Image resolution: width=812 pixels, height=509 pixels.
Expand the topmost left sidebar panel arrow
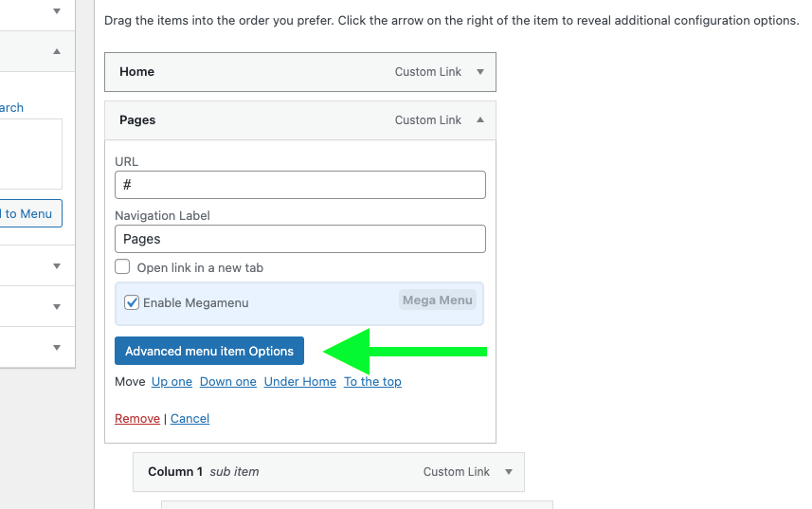point(57,10)
